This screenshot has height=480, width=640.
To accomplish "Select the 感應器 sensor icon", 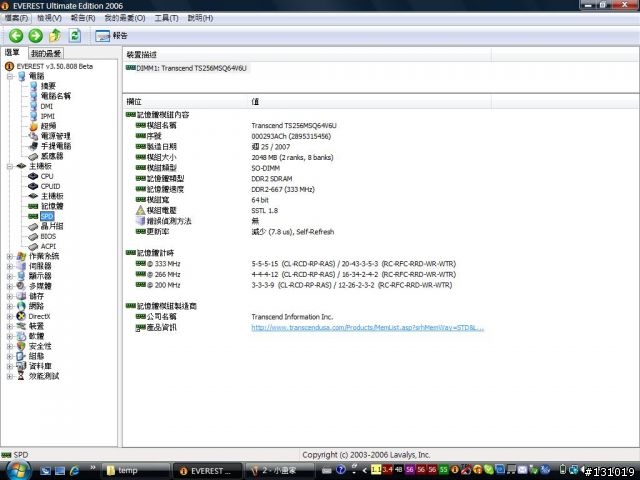I will tap(33, 156).
